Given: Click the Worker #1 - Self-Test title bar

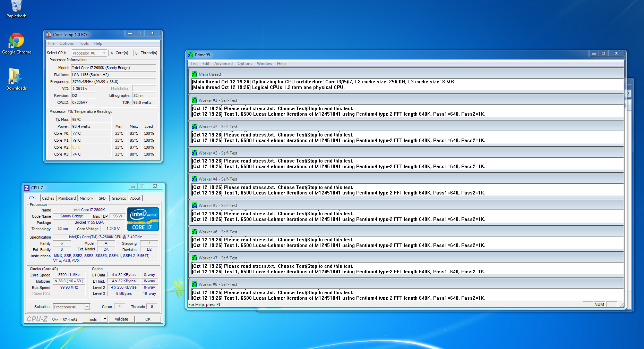Looking at the screenshot, I should 406,100.
